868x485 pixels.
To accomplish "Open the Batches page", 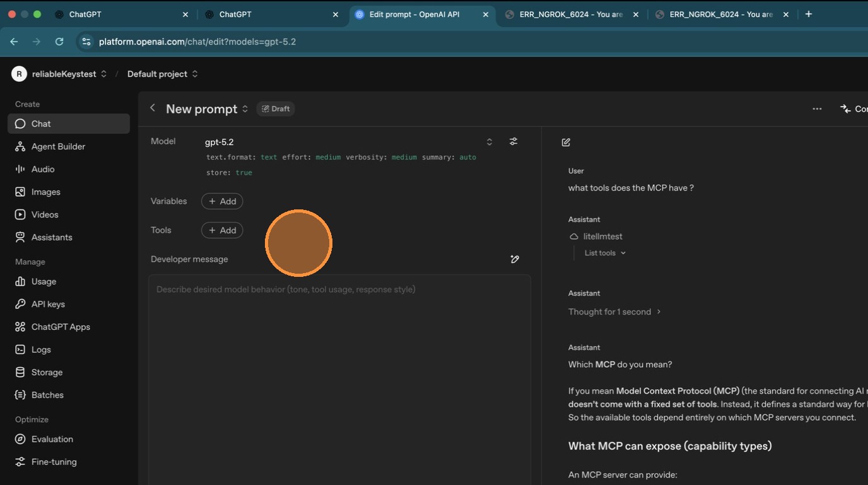I will point(68,395).
